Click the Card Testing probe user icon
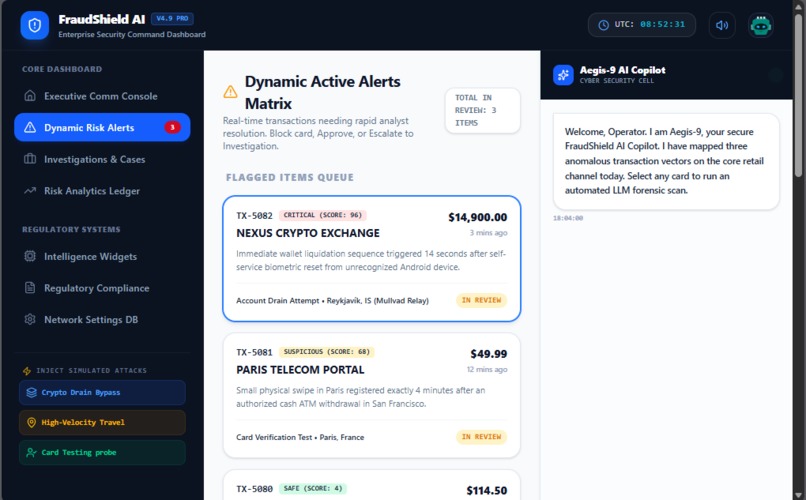 31,452
